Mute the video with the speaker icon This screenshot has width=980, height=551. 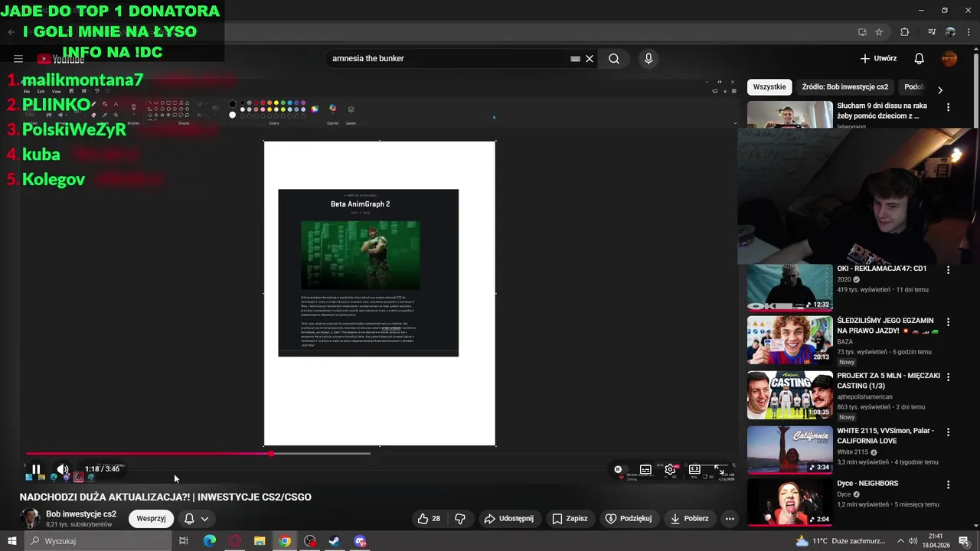point(63,469)
